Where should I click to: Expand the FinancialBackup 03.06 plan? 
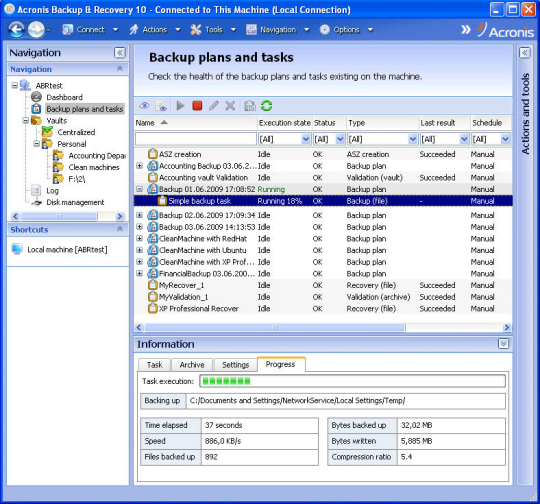click(x=139, y=274)
